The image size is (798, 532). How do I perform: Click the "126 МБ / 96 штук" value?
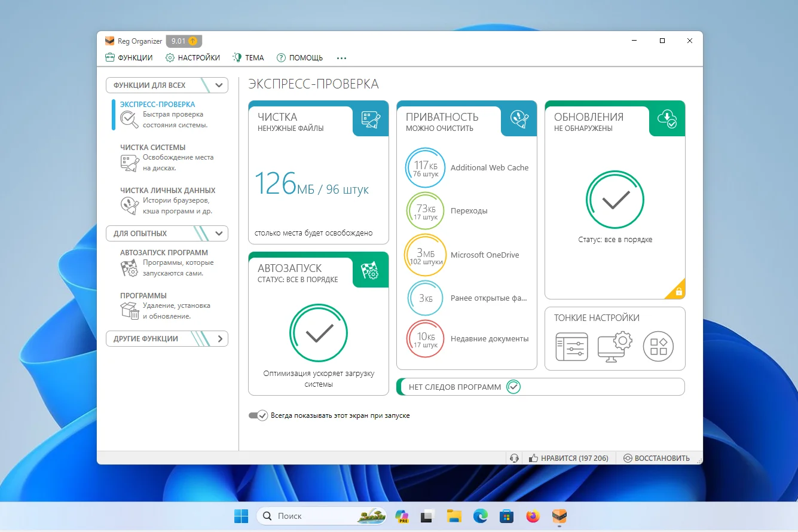tap(312, 184)
